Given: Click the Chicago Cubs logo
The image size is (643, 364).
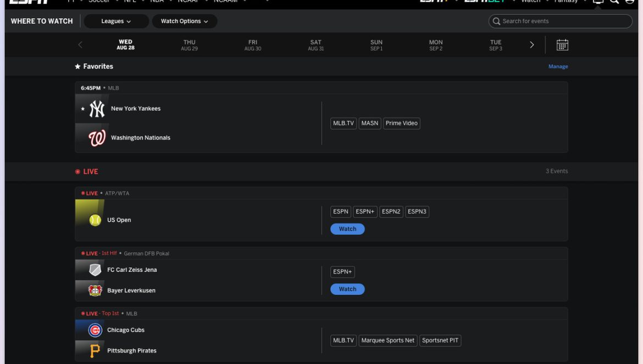Looking at the screenshot, I should 95,330.
